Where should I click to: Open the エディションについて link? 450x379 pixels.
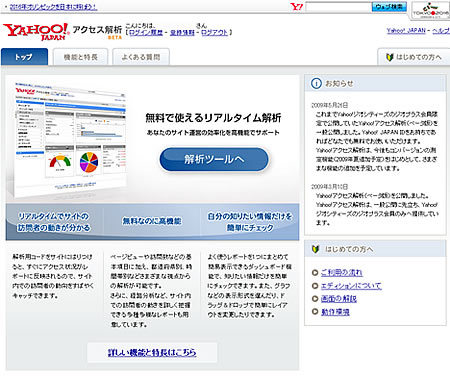[351, 286]
